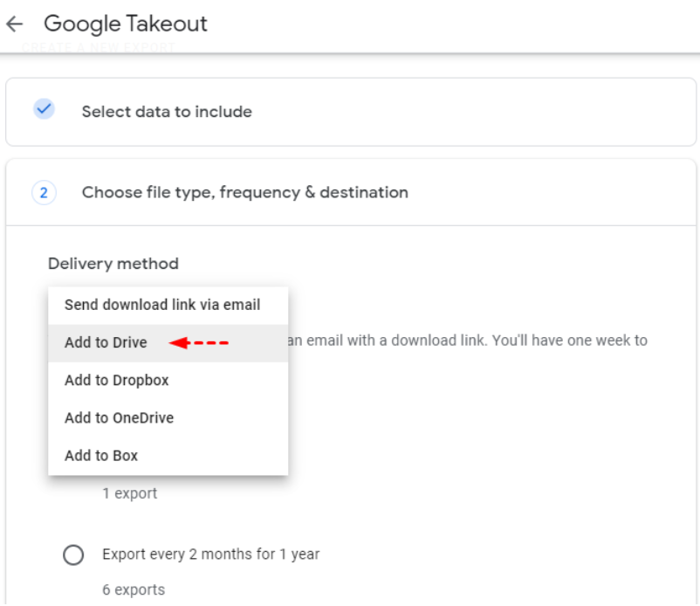
Task: Select 'Export every 2 months for 1 year' radio
Action: [73, 554]
